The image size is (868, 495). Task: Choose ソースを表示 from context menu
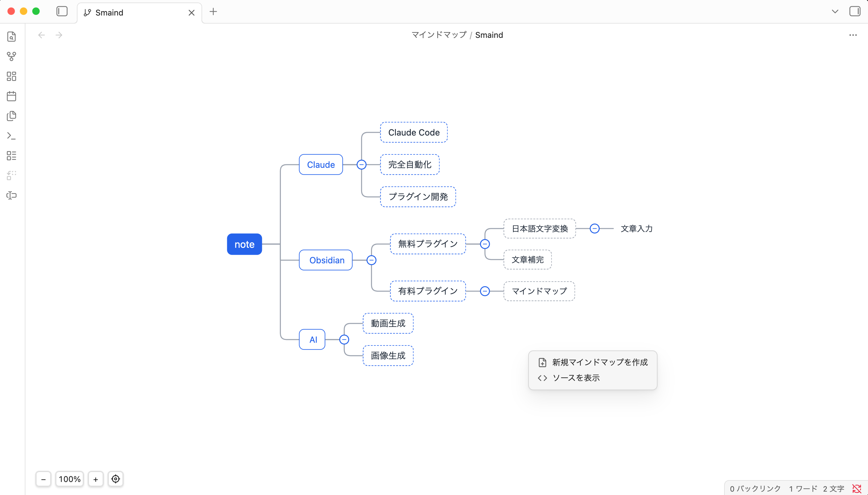tap(593, 378)
